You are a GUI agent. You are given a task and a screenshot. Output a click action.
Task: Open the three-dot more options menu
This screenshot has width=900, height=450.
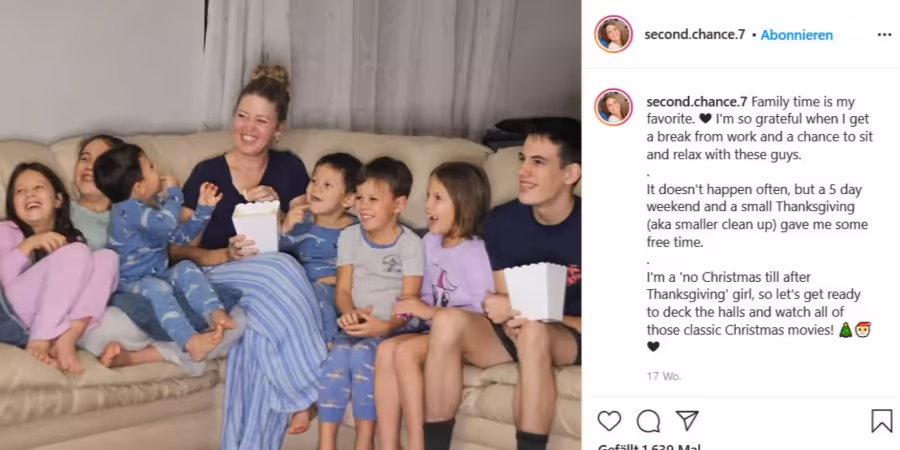[885, 35]
